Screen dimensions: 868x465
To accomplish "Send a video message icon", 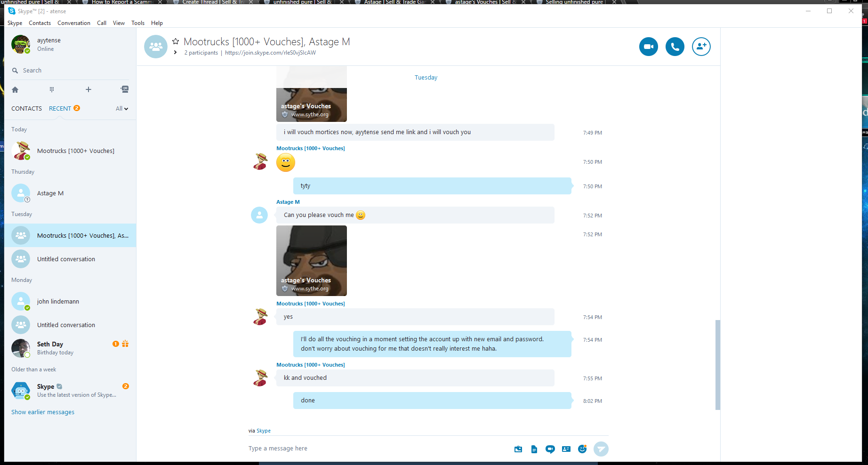I will [550, 449].
